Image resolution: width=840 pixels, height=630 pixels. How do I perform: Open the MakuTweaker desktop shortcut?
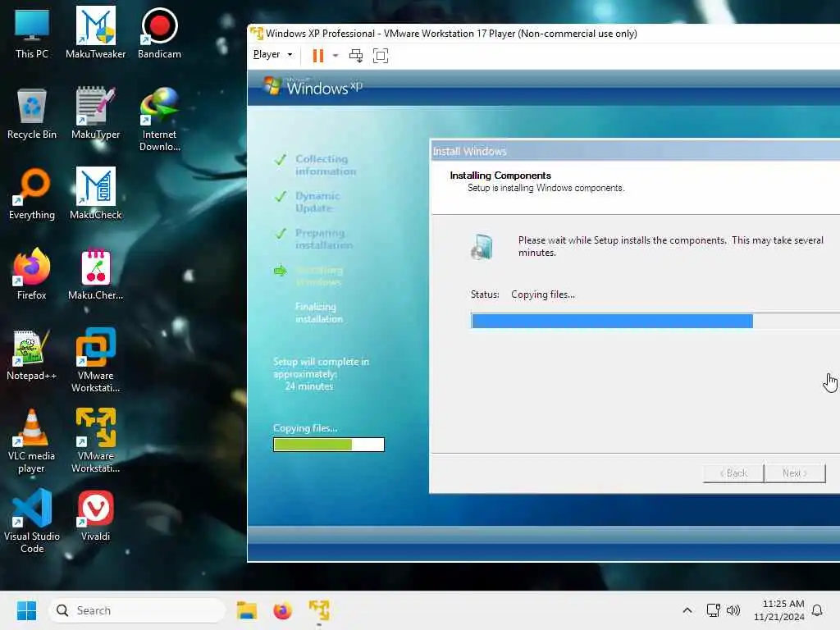click(95, 34)
